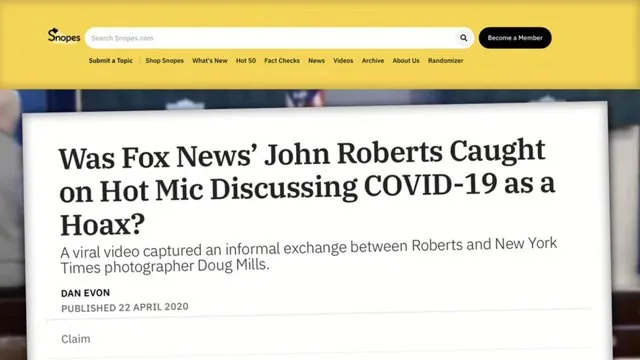Click the John Roberts hot mic headline

point(306,188)
